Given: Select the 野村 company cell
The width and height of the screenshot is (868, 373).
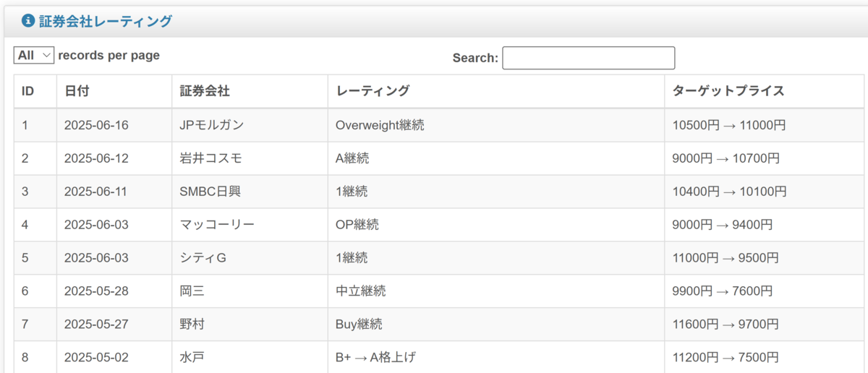Looking at the screenshot, I should pos(250,325).
